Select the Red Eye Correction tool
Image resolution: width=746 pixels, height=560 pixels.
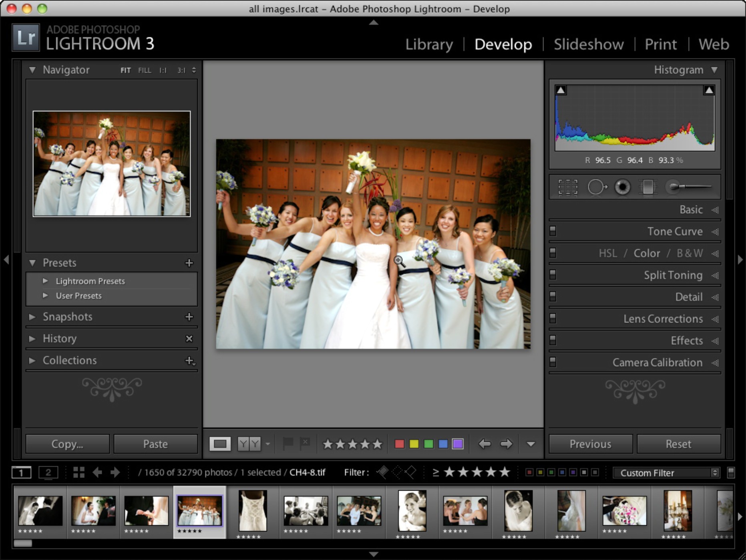click(x=622, y=187)
